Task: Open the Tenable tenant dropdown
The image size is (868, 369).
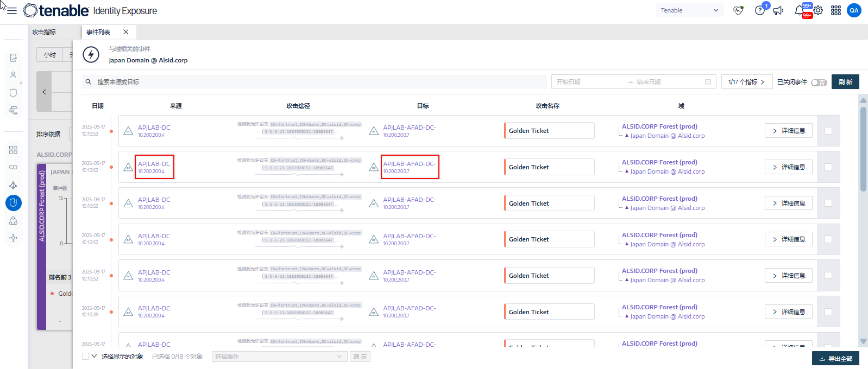Action: click(689, 10)
